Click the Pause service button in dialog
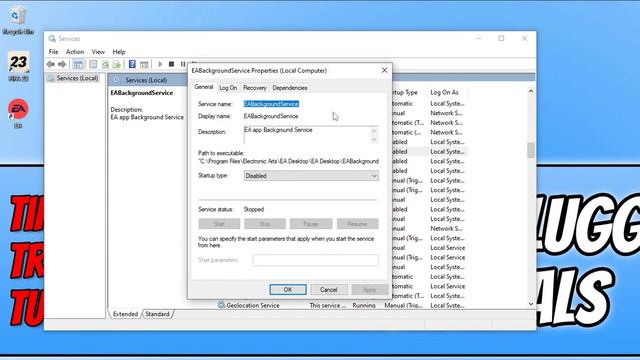This screenshot has height=360, width=640. click(311, 224)
